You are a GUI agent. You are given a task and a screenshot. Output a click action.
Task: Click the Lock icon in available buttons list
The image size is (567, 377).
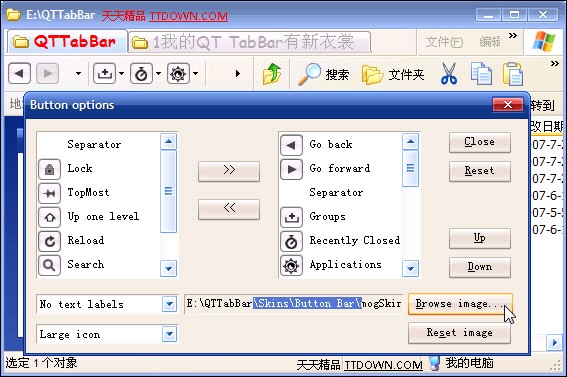(x=49, y=169)
